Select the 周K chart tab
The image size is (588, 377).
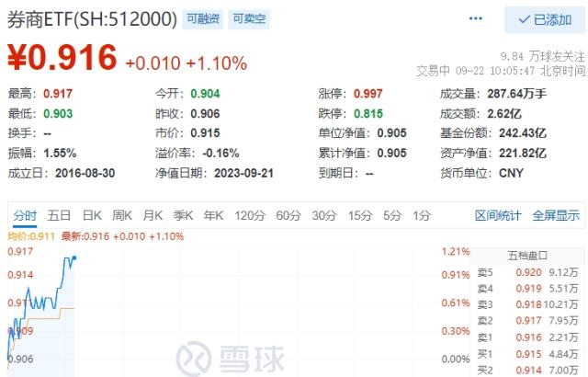(x=122, y=216)
